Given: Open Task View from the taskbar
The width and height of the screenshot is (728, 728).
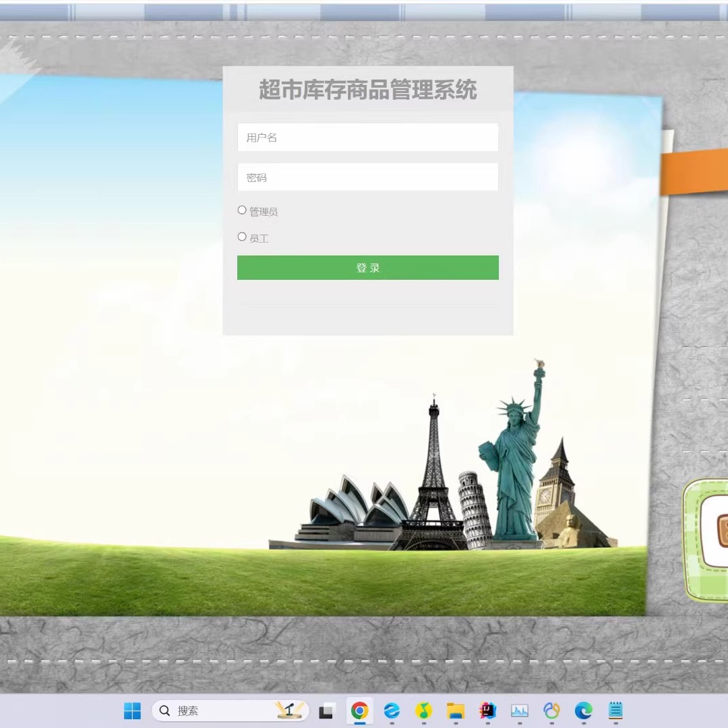Looking at the screenshot, I should (326, 711).
